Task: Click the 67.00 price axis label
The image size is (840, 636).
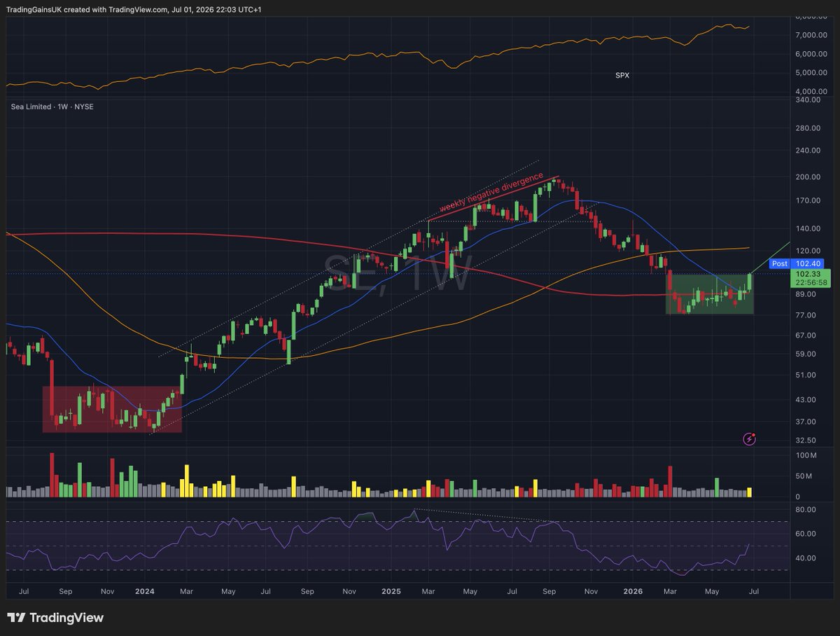Action: 806,336
